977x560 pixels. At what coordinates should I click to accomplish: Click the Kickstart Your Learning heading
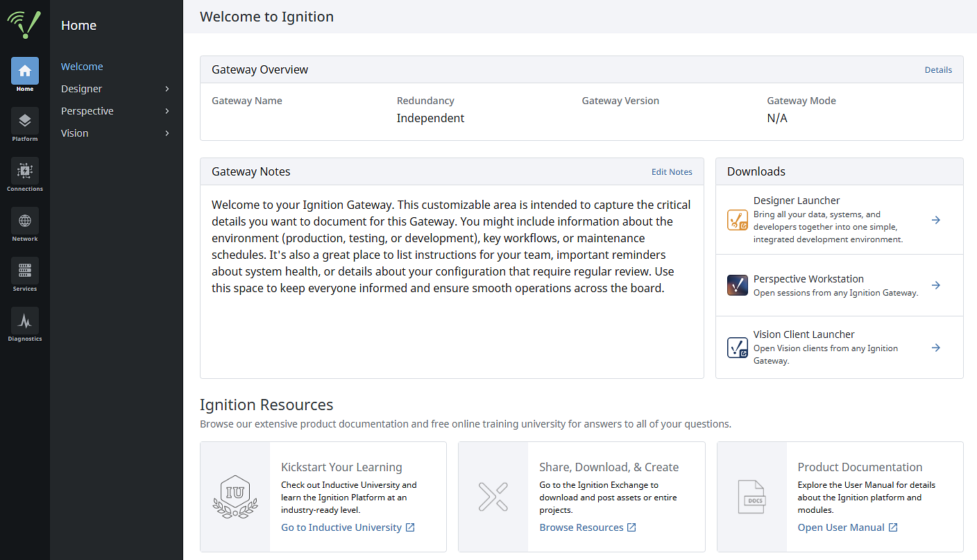[341, 467]
